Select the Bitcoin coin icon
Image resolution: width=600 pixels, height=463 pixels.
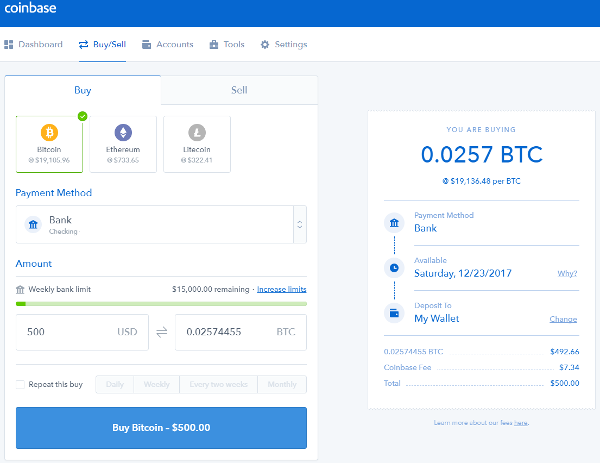49,132
